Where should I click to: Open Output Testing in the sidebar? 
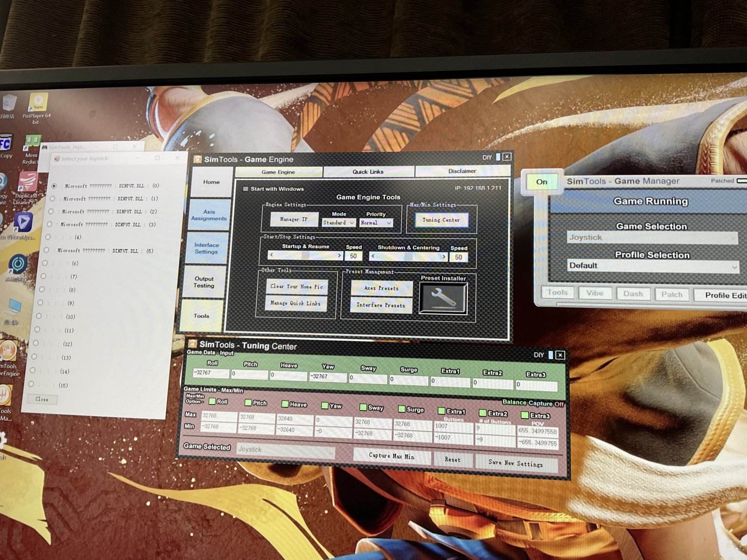[x=204, y=282]
